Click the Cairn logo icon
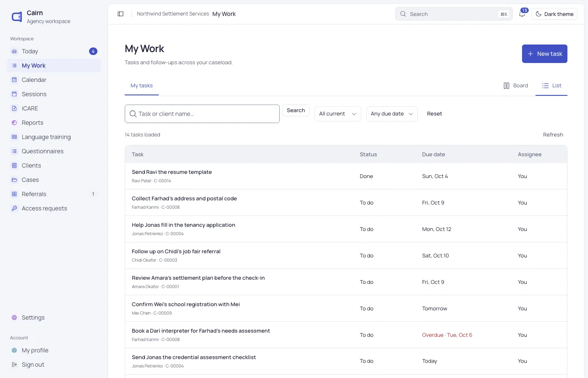This screenshot has height=378, width=588. (17, 17)
